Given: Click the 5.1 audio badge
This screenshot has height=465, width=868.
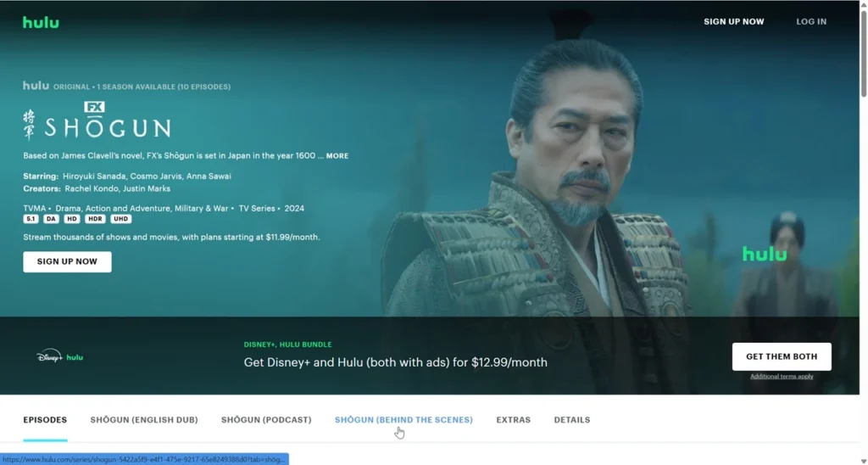Looking at the screenshot, I should tap(31, 219).
